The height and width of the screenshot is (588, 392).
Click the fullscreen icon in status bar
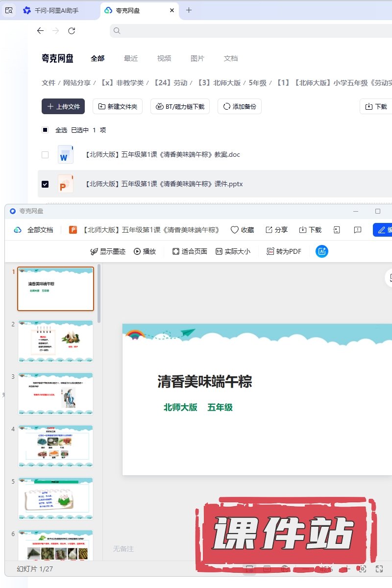[x=379, y=569]
